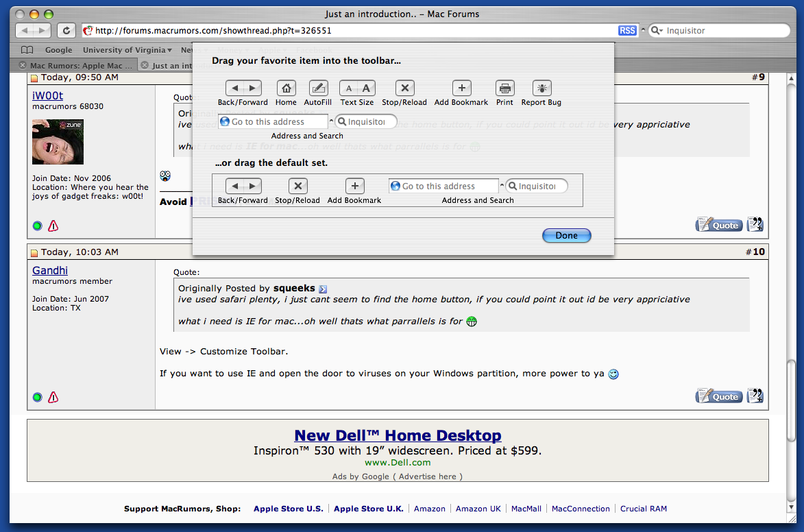Click the RSS badge in the address bar

tap(627, 31)
